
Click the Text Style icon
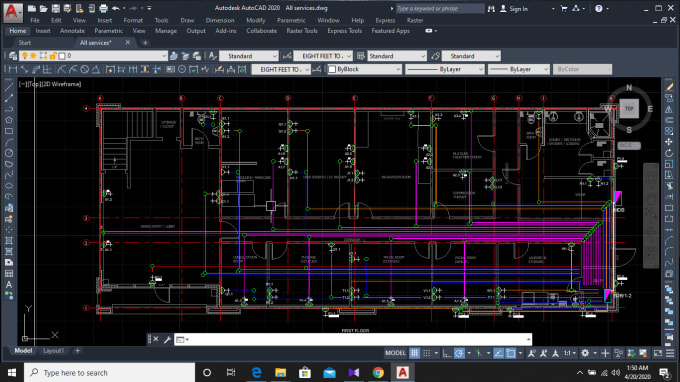pos(212,56)
